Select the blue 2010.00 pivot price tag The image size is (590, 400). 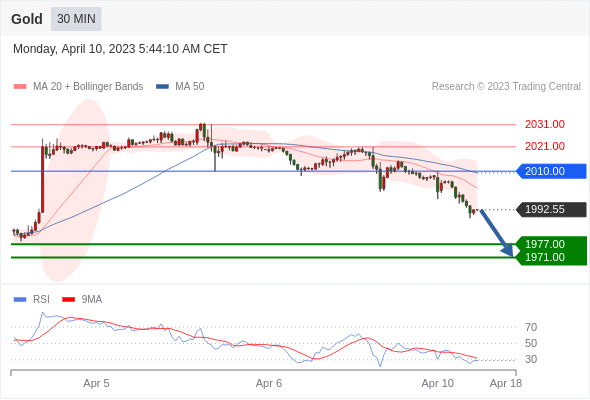[x=551, y=171]
